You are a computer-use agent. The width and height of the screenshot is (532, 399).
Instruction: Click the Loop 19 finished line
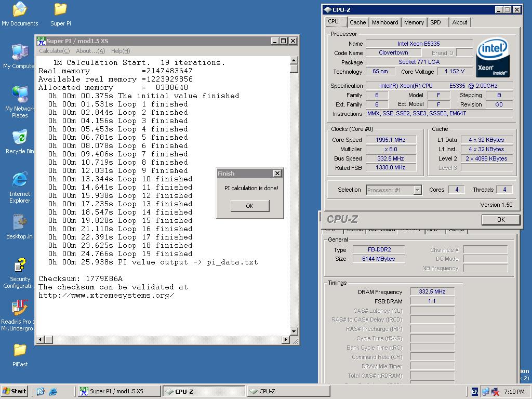pyautogui.click(x=121, y=254)
